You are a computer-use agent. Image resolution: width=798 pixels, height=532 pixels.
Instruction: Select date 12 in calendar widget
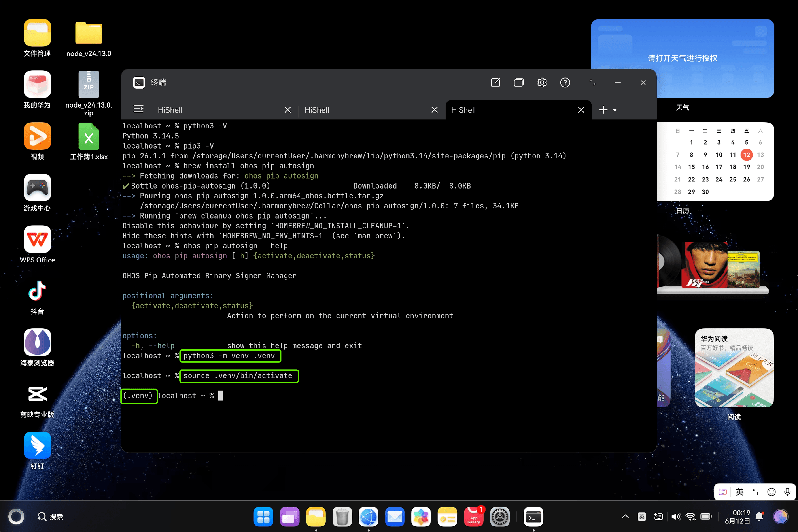click(746, 155)
